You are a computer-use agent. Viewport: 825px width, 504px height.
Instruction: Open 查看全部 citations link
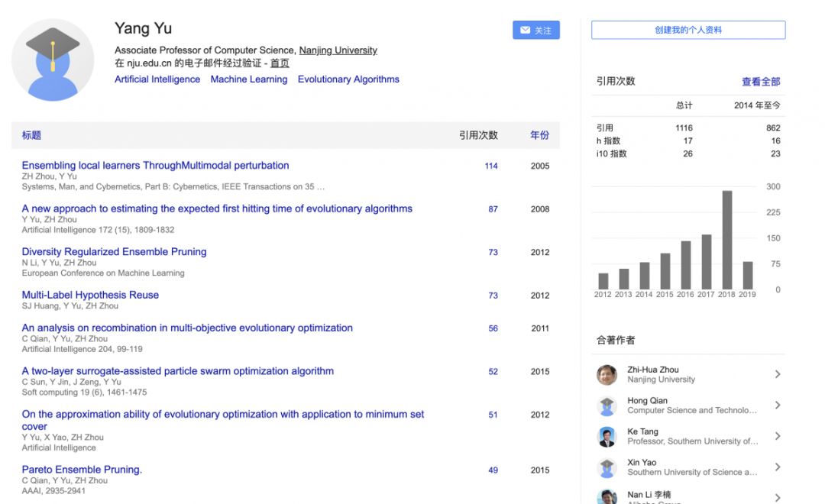pos(761,82)
